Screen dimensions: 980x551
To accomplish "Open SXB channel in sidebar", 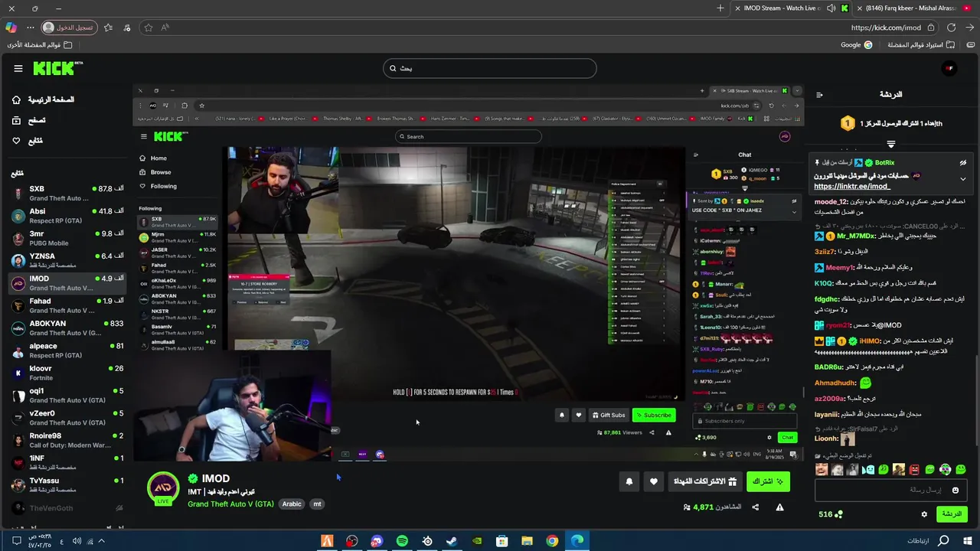I will coord(67,193).
